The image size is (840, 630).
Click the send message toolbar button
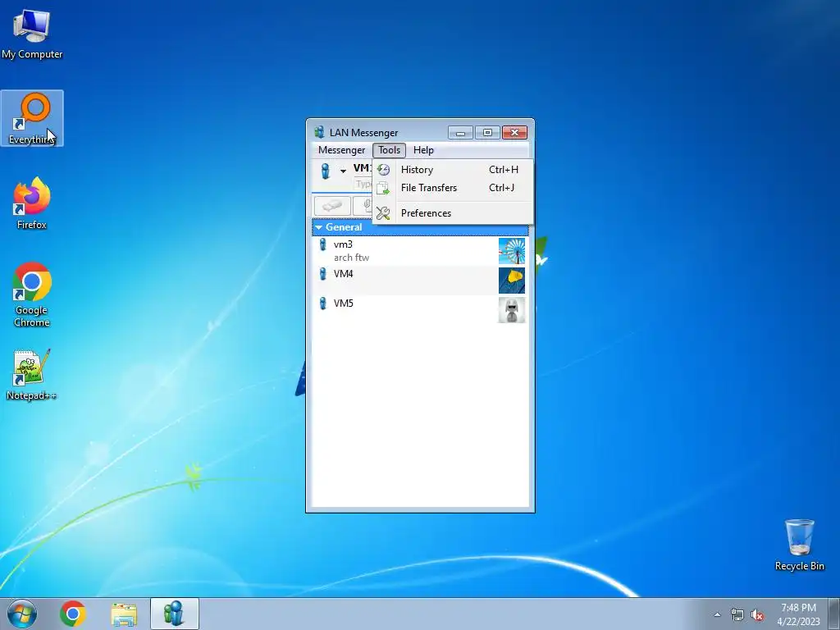click(333, 206)
